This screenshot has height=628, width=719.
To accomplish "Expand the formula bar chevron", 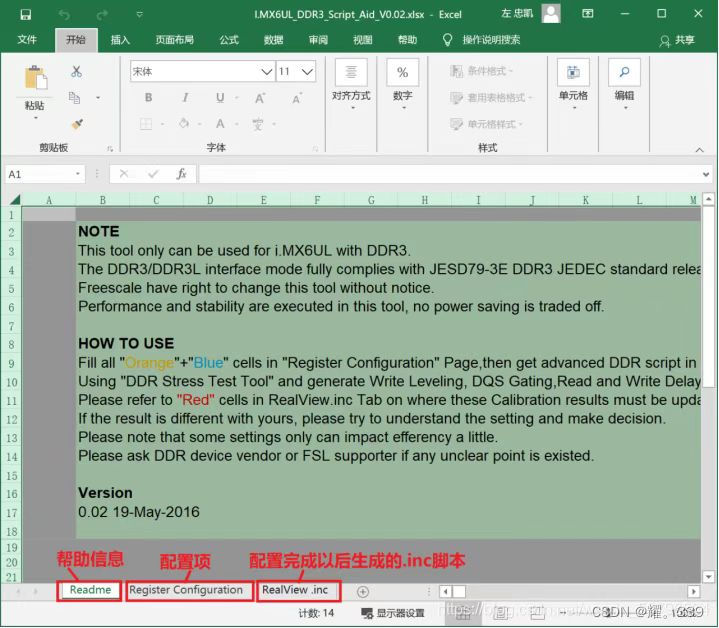I will pos(706,175).
